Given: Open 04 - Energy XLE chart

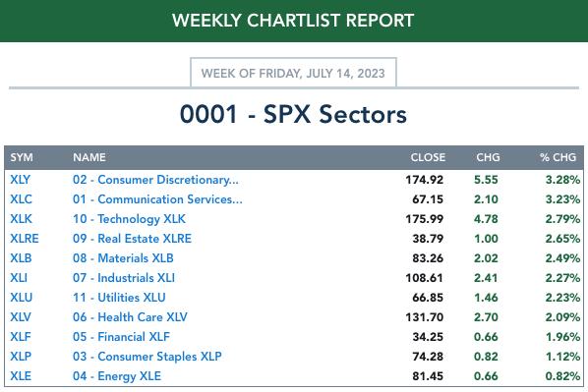Looking at the screenshot, I should pos(117,376).
